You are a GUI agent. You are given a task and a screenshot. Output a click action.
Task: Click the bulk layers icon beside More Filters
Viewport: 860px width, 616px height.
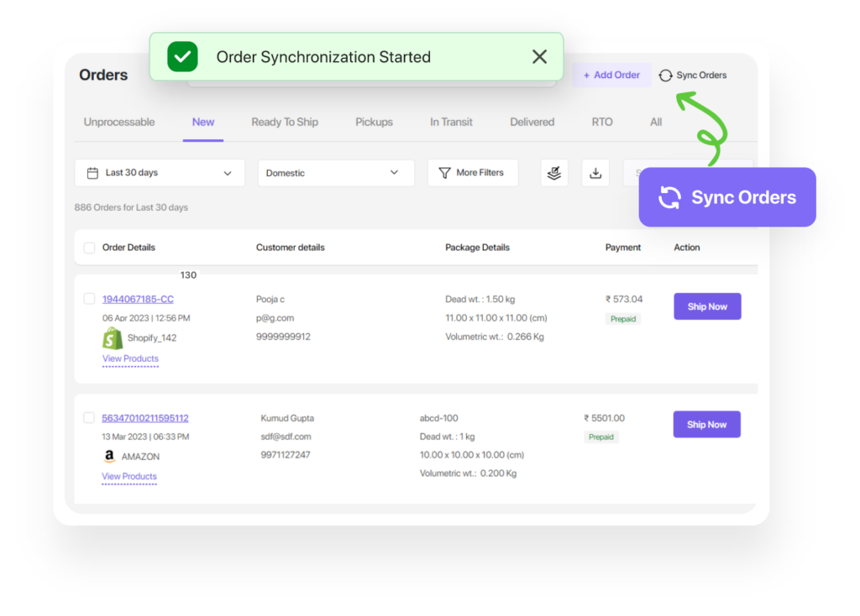(553, 173)
